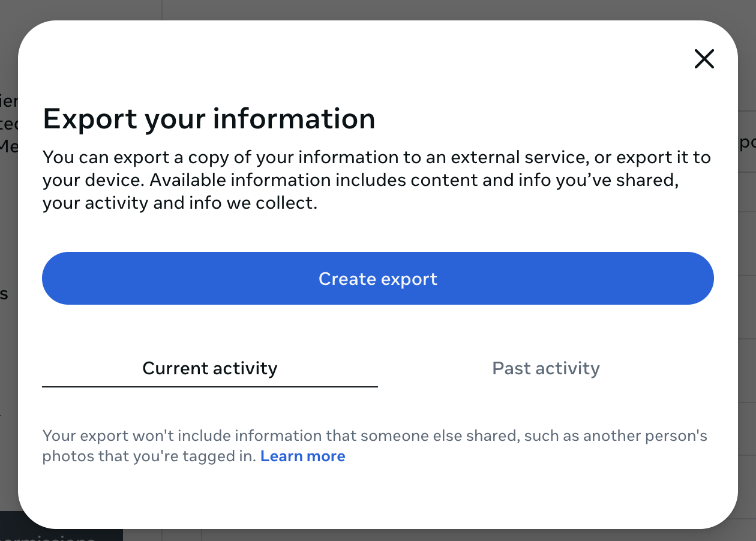Tap Learn more in the disclaimer text

(302, 456)
